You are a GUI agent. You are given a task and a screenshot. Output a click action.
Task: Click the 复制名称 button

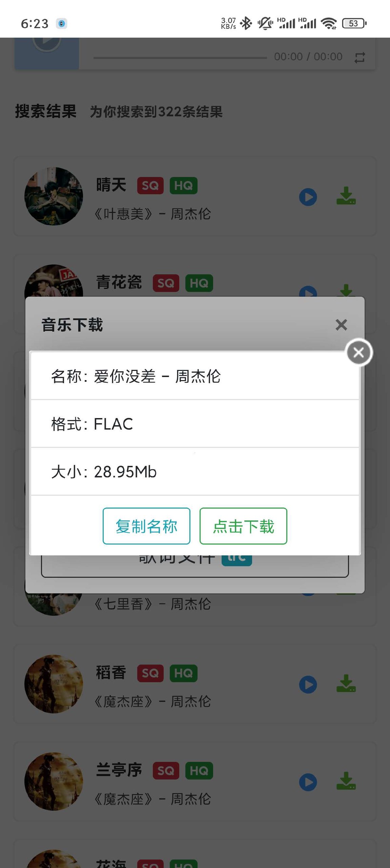(x=146, y=526)
